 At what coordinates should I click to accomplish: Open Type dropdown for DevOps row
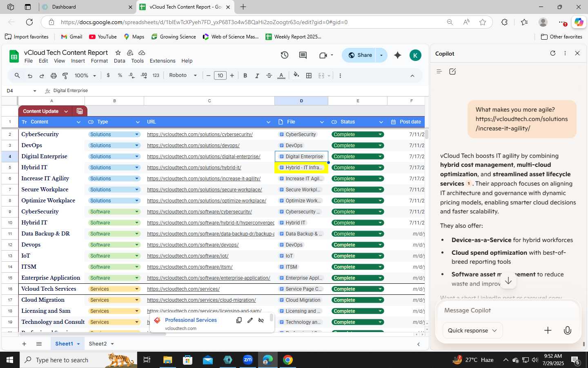point(137,146)
